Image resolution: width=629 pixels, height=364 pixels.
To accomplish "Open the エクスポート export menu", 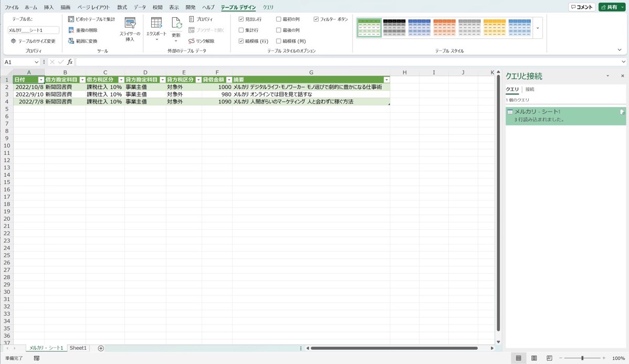I will tap(156, 29).
